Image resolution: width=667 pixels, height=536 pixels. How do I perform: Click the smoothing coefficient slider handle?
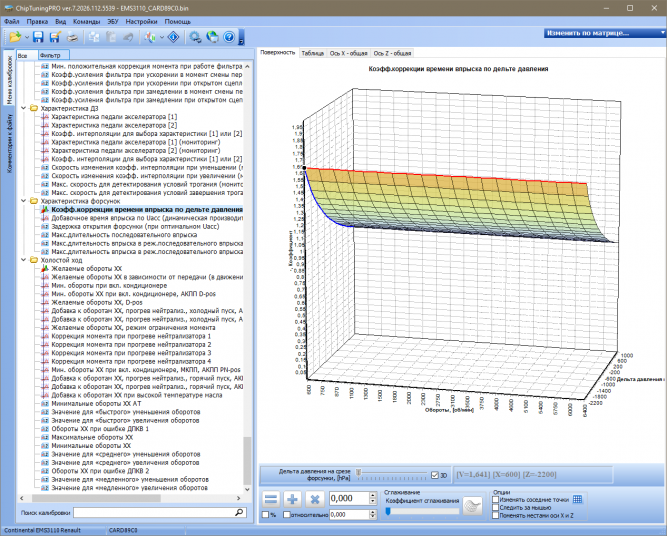pyautogui.click(x=388, y=511)
